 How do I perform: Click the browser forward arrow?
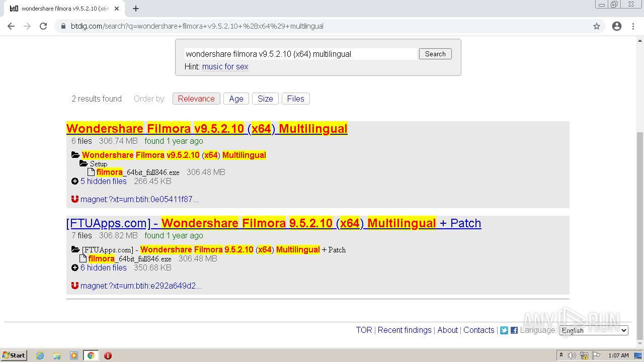pyautogui.click(x=27, y=26)
